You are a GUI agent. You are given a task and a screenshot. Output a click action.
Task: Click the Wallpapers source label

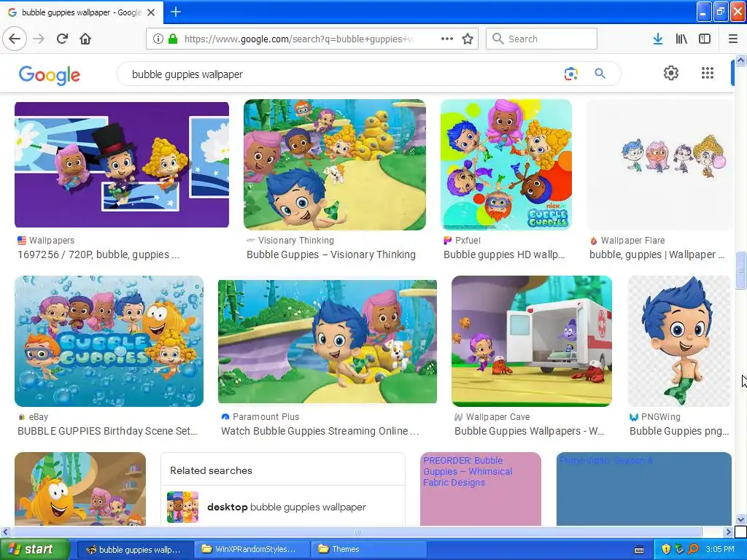(x=52, y=241)
